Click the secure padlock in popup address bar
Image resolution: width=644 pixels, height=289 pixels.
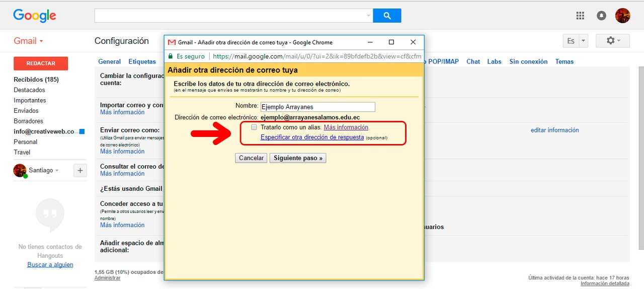(x=171, y=56)
